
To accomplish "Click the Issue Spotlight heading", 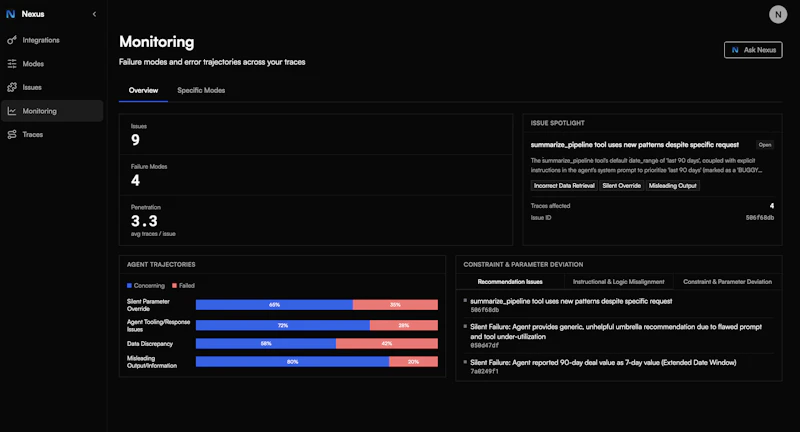I will tap(558, 123).
